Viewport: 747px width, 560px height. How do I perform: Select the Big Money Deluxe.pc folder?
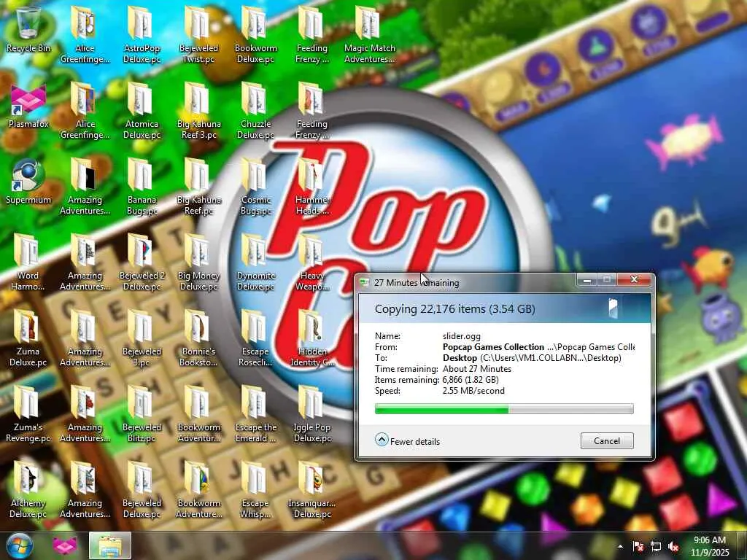tap(198, 262)
